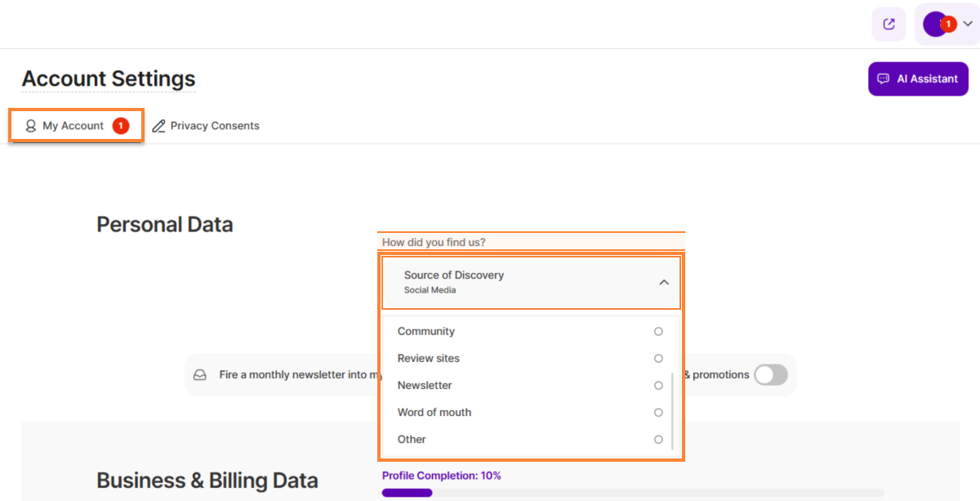Click the external link icon button
This screenshot has width=980, height=501.
click(x=889, y=24)
